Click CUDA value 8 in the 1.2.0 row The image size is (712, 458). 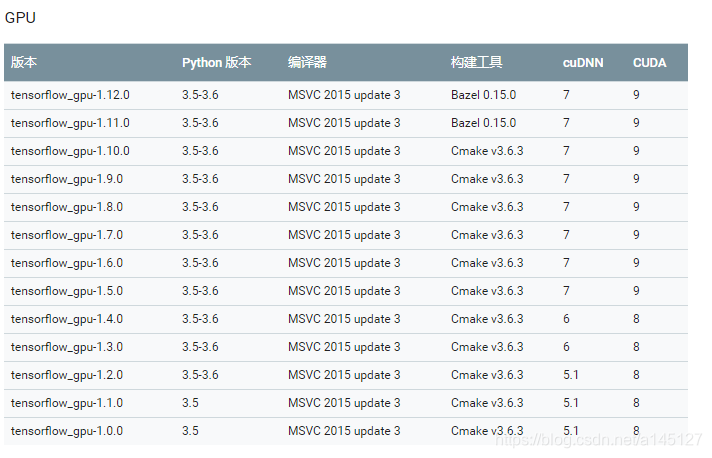(636, 375)
